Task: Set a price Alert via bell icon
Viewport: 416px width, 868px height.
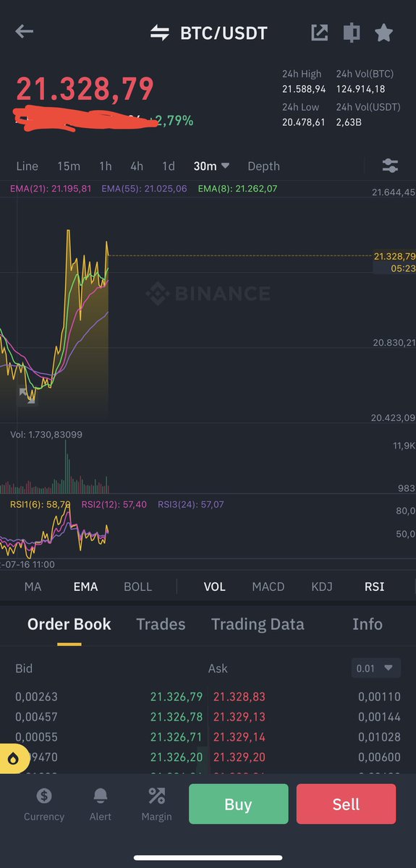Action: click(100, 797)
